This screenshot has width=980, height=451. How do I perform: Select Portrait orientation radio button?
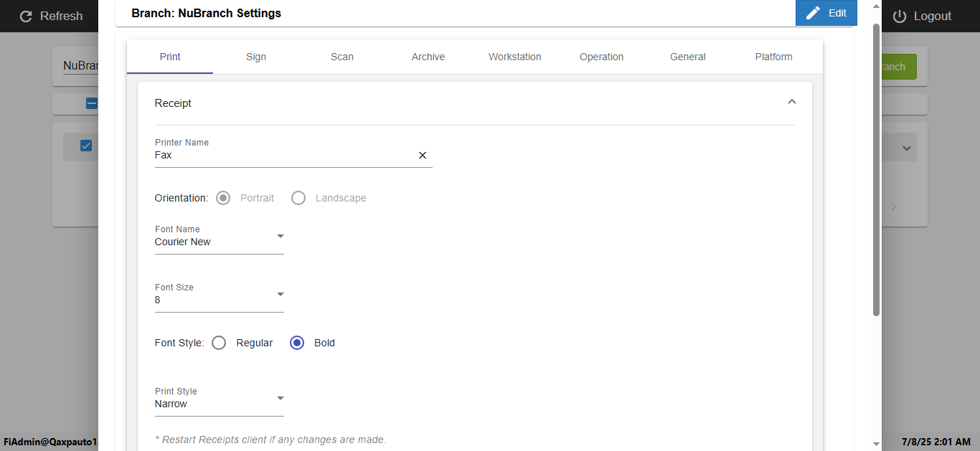click(223, 198)
